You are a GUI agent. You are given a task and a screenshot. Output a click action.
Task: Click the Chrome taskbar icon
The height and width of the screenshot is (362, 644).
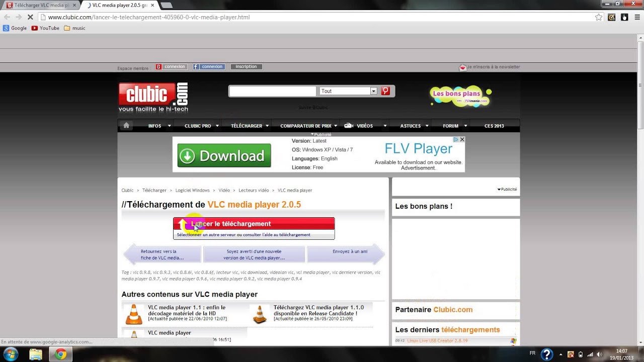point(60,354)
